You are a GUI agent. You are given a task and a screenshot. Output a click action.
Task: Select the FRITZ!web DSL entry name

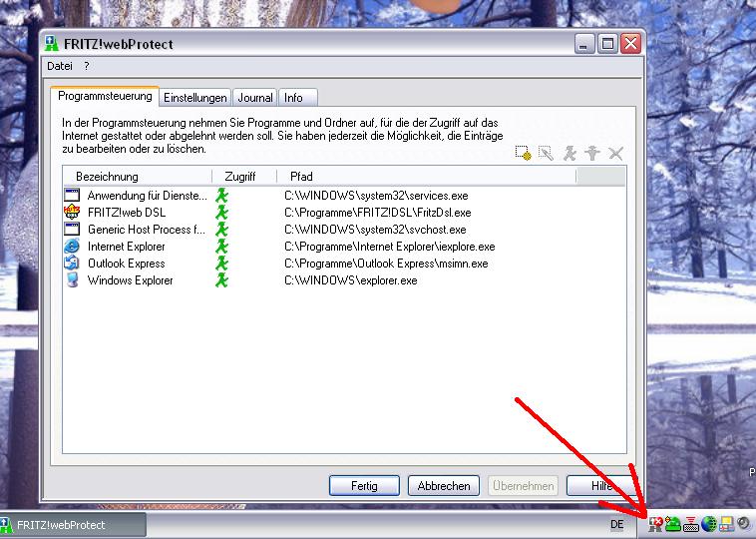coord(127,213)
